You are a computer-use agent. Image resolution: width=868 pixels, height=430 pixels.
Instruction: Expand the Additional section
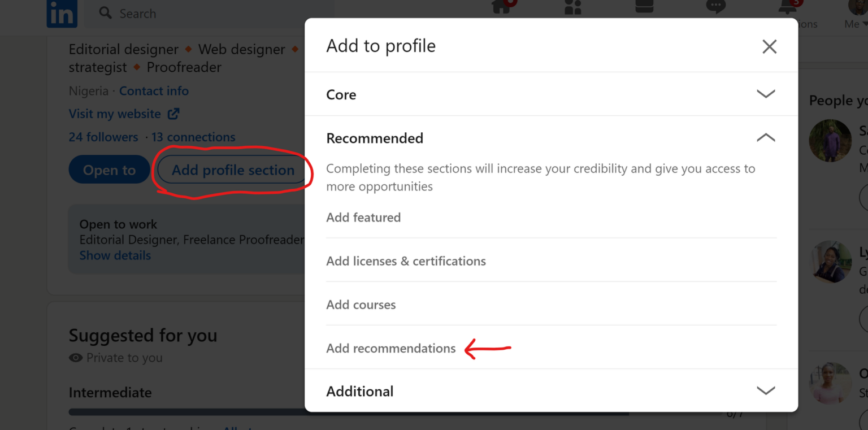coord(766,390)
